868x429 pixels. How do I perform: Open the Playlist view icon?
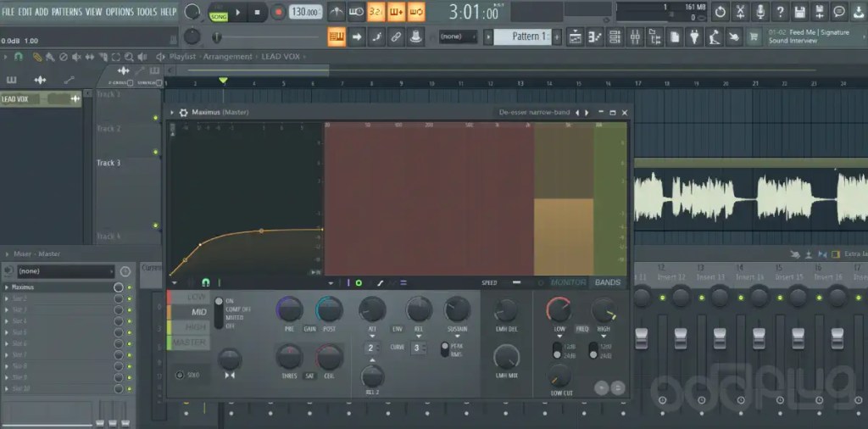(576, 37)
